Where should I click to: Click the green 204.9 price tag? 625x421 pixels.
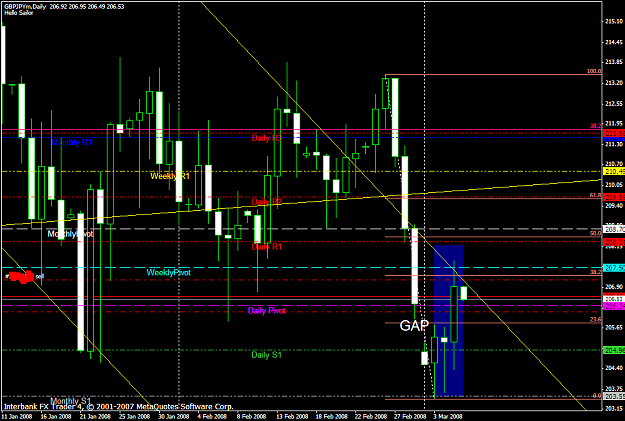coord(614,350)
